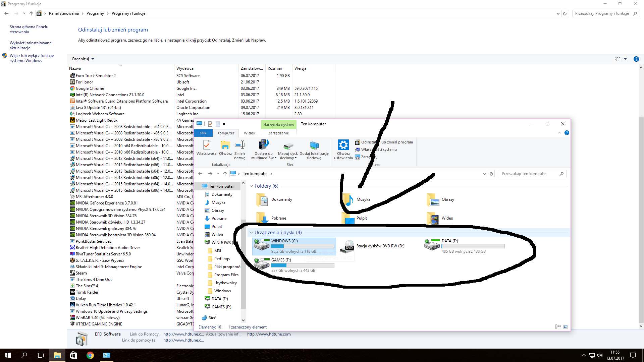Open the Organizuj dropdown menu

(83, 59)
